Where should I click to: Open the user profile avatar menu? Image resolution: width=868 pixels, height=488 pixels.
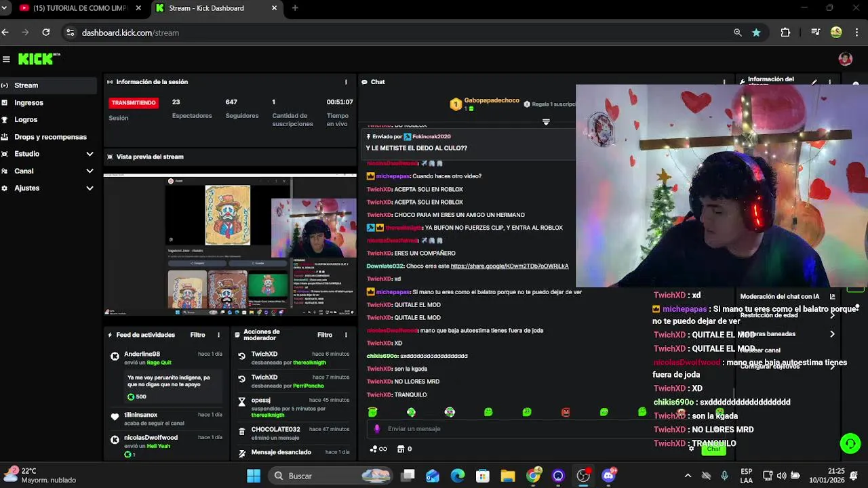[845, 59]
